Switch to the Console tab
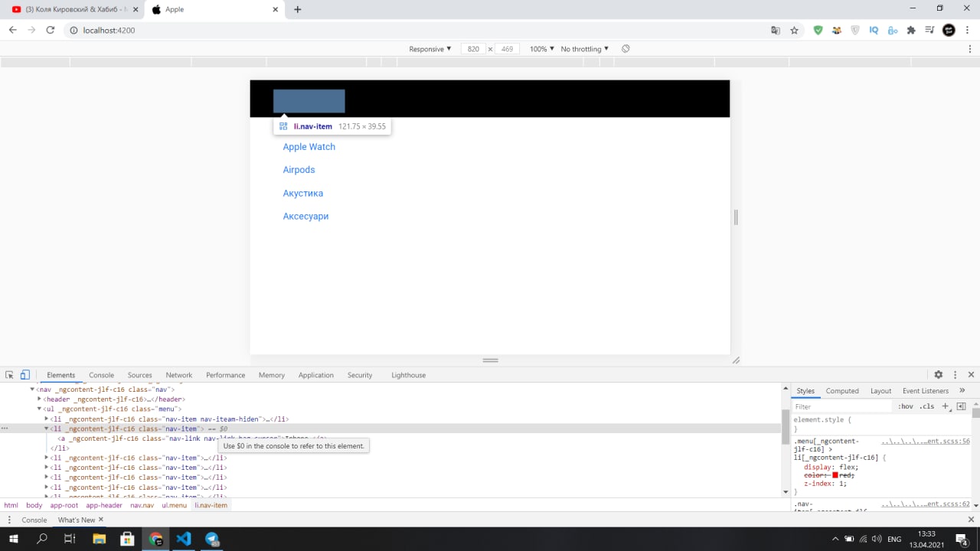This screenshot has width=980, height=551. 101,375
